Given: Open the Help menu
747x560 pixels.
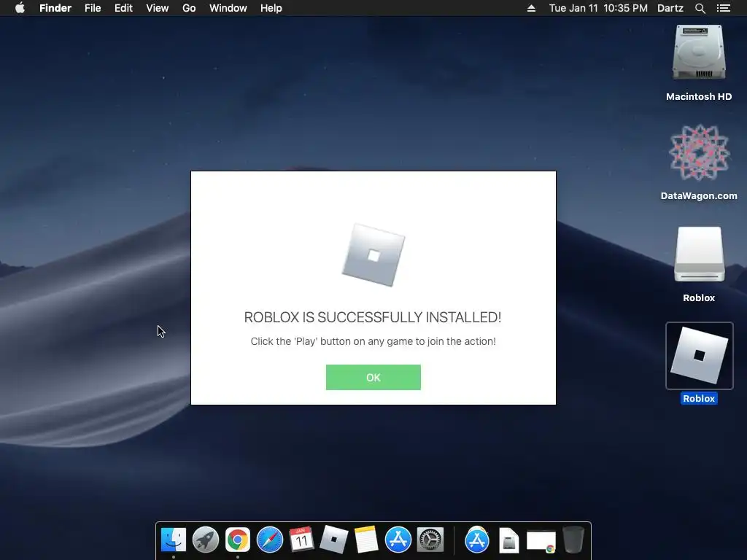Looking at the screenshot, I should click(x=271, y=8).
